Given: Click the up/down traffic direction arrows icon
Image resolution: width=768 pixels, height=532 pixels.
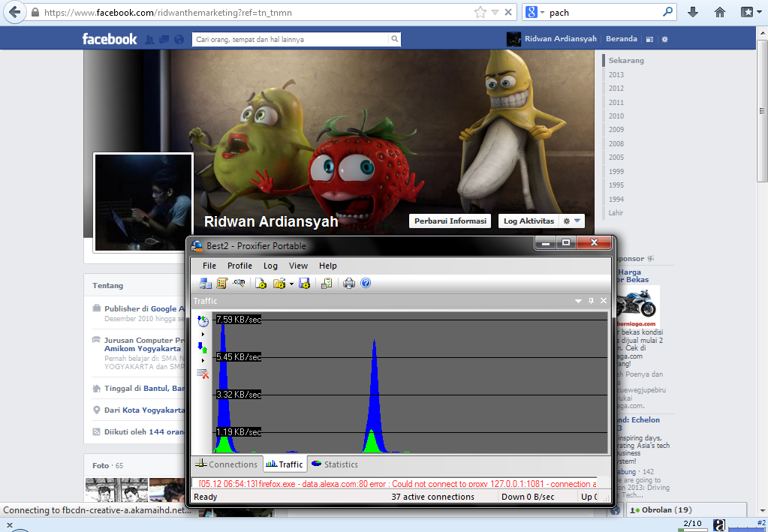Looking at the screenshot, I should pyautogui.click(x=203, y=348).
